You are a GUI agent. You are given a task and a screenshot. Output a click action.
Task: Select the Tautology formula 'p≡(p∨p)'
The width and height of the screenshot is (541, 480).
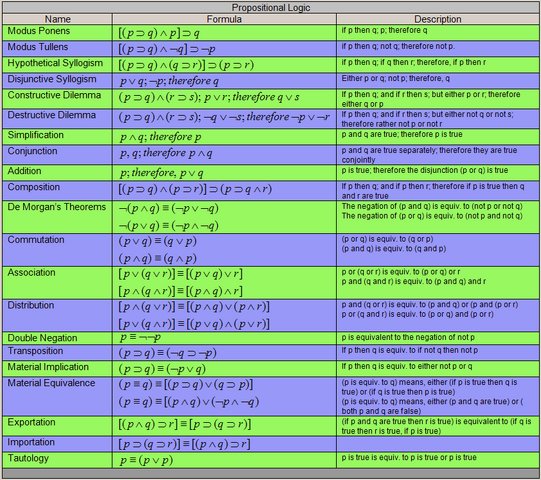tap(146, 460)
